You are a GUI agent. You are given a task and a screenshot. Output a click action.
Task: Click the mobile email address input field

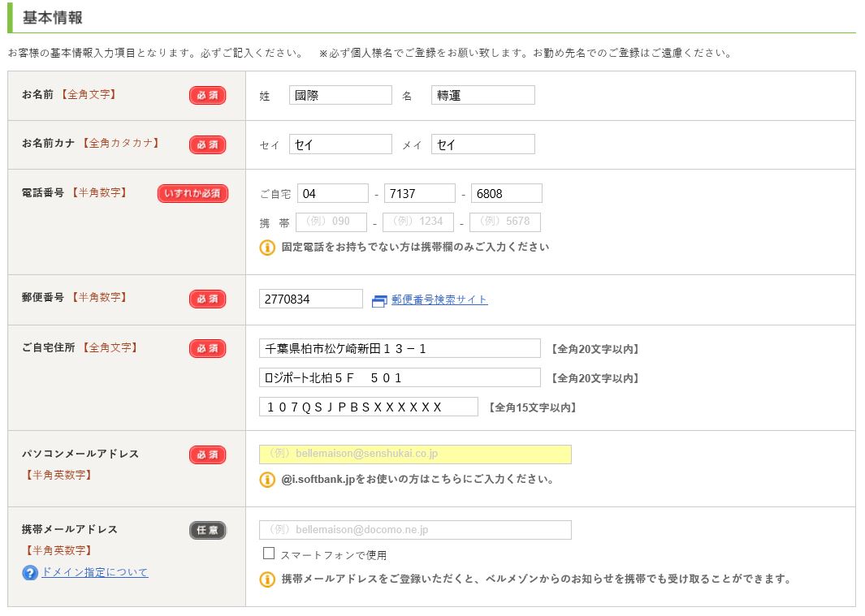415,530
